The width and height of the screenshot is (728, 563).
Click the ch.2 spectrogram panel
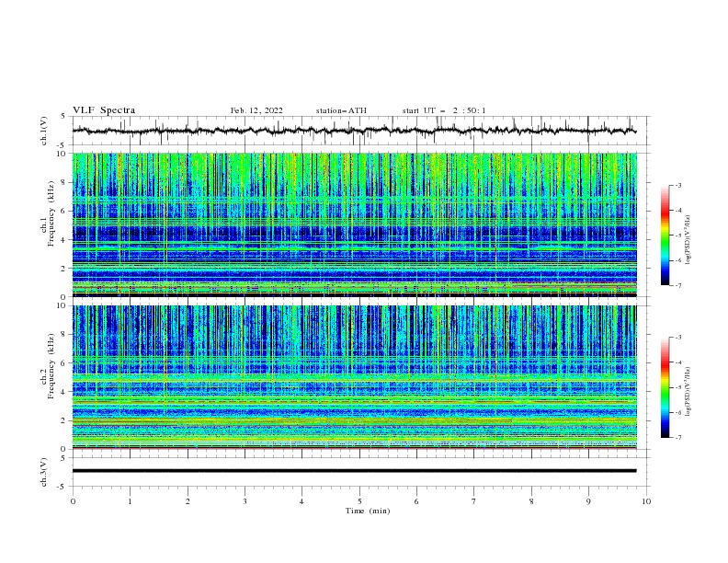[x=354, y=377]
